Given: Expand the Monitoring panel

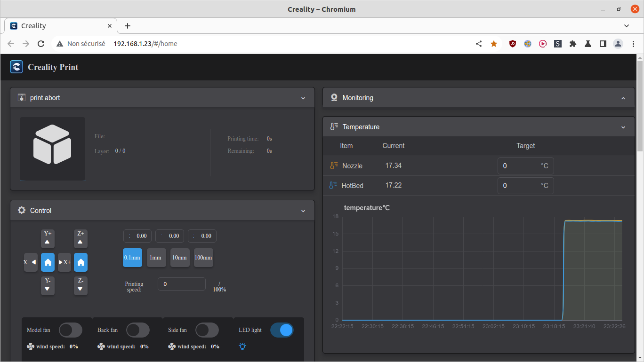Looking at the screenshot, I should pyautogui.click(x=623, y=98).
